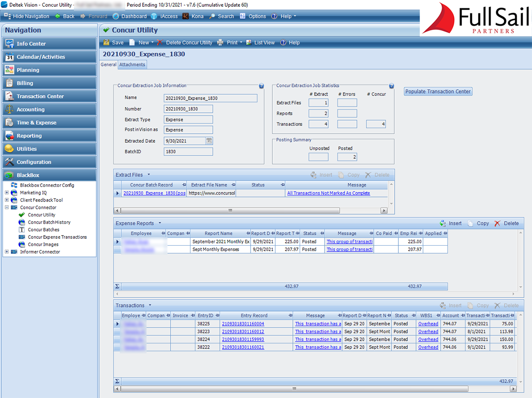The width and height of the screenshot is (532, 398).
Task: Open Reporting in Navigation
Action: 50,136
